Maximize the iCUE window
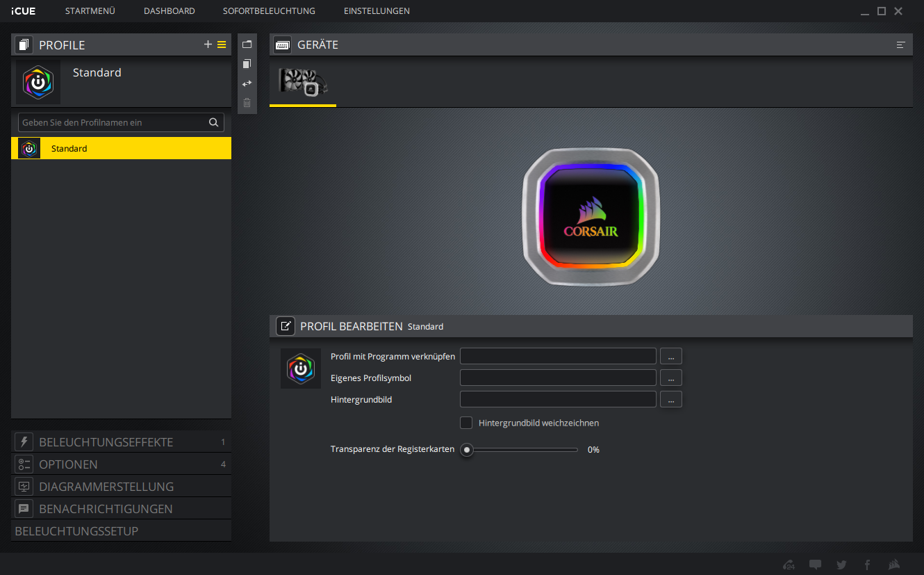 [882, 11]
